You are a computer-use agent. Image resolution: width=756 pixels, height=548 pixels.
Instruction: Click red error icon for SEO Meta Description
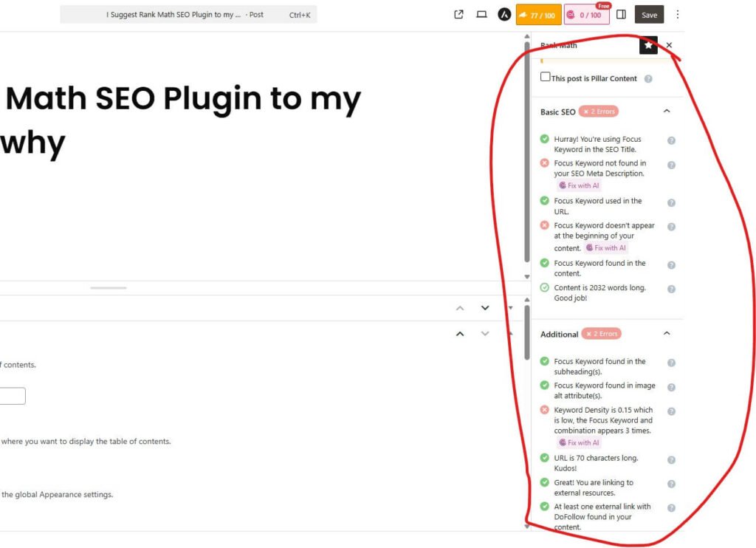click(x=544, y=163)
